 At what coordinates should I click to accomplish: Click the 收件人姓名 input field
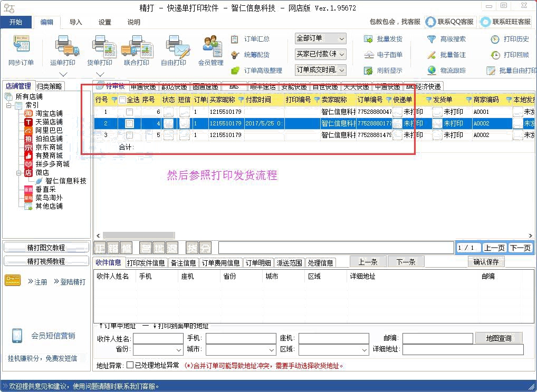point(158,338)
